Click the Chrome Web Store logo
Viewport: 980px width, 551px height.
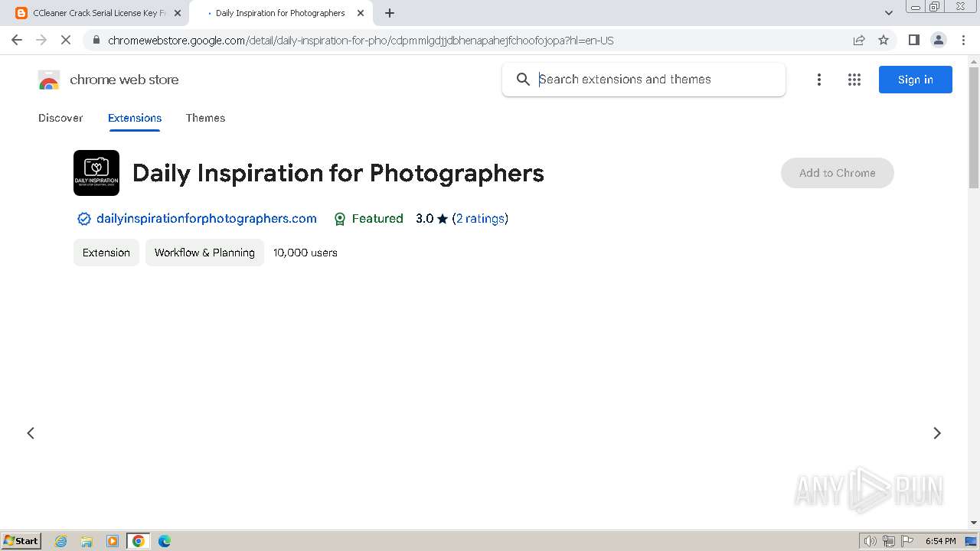tap(49, 80)
